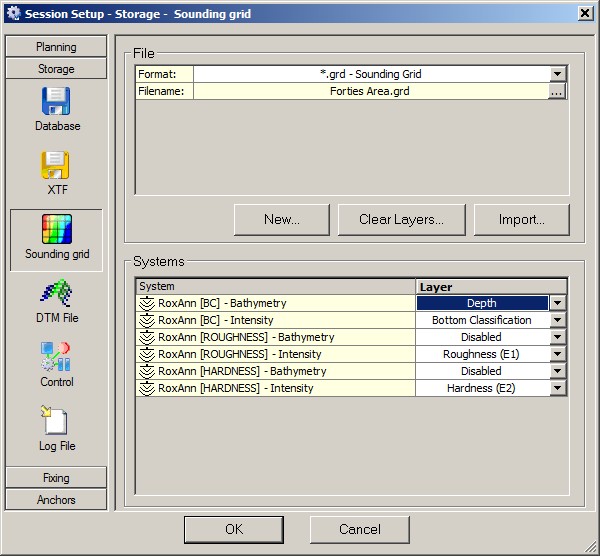Click the Filename field showing Forties Area.grd
600x556 pixels.
(369, 91)
